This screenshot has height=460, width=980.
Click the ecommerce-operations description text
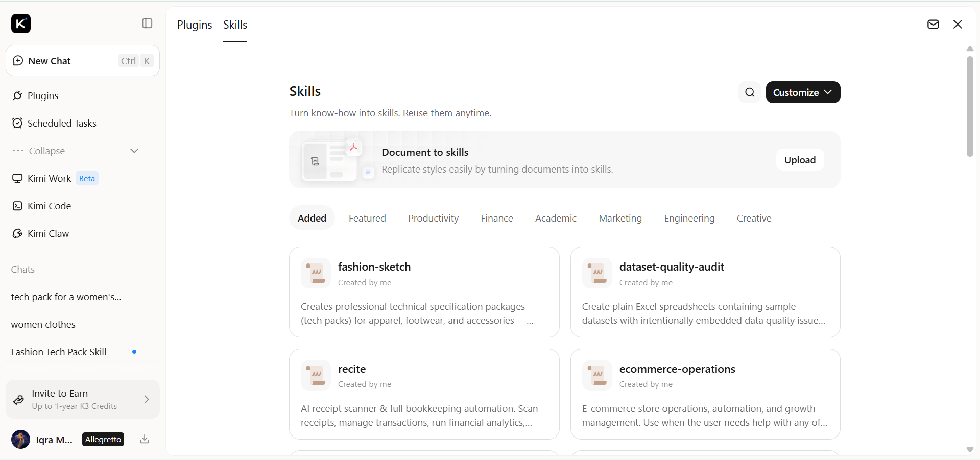705,416
